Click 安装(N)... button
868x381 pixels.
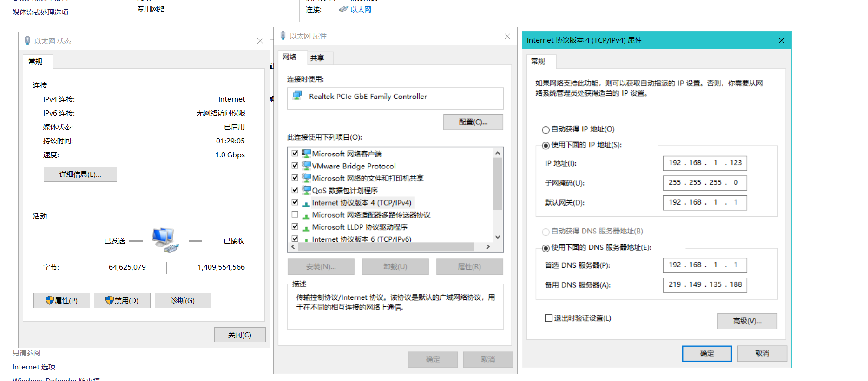click(321, 267)
